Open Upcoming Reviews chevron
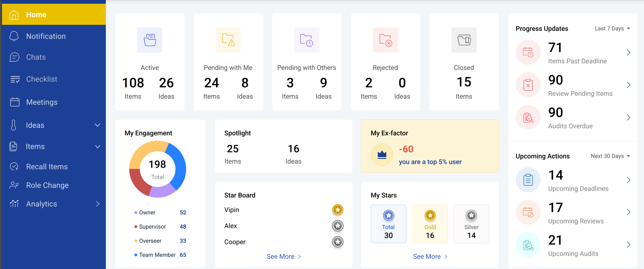 (x=628, y=212)
